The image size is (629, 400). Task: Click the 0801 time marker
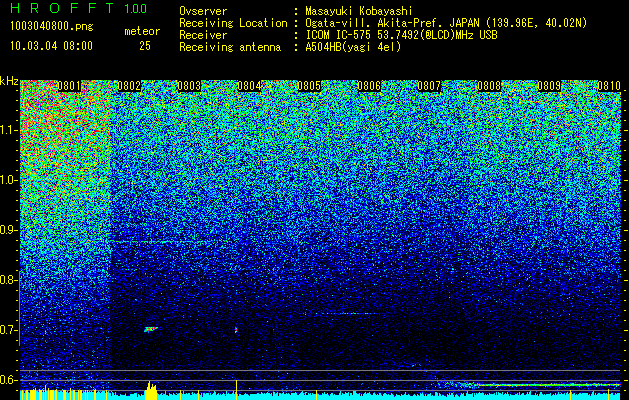coord(69,86)
